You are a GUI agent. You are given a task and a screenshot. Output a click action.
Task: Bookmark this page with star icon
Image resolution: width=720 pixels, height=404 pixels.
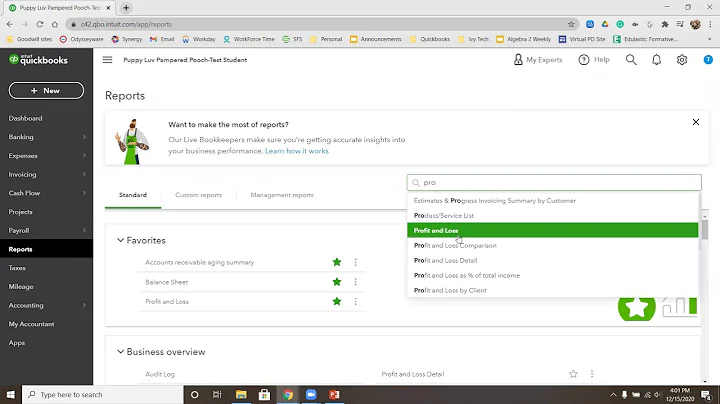coord(571,24)
